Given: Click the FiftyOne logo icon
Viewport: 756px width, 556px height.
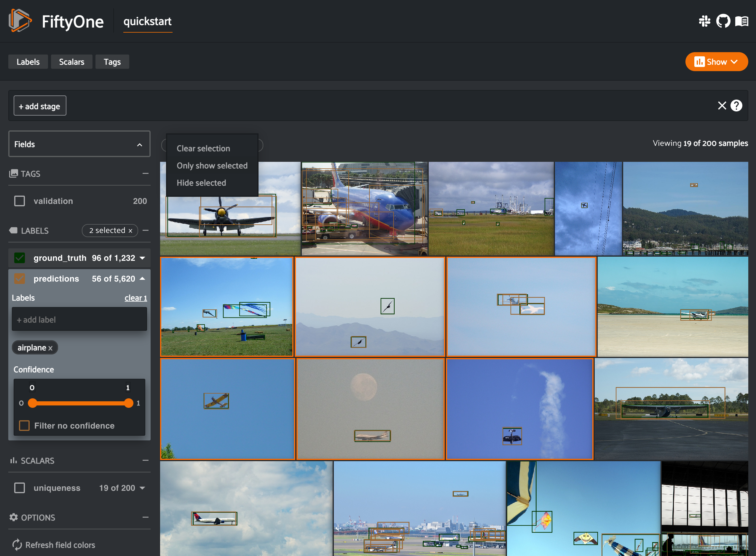Looking at the screenshot, I should [x=20, y=21].
